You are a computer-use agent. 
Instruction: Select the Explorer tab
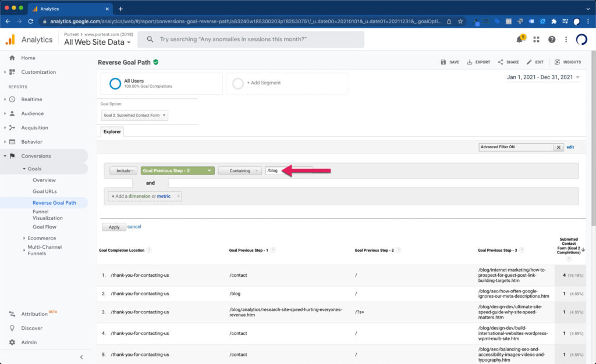pos(112,132)
